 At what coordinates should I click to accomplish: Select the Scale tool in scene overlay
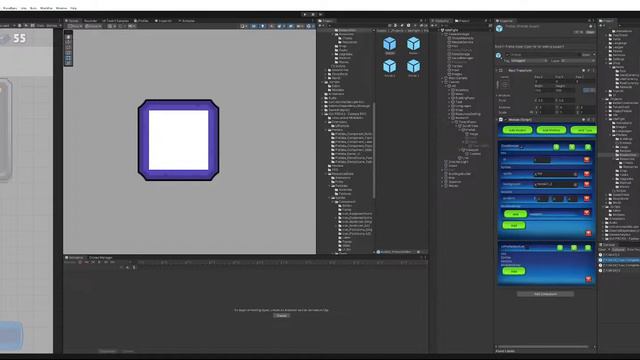[x=68, y=53]
